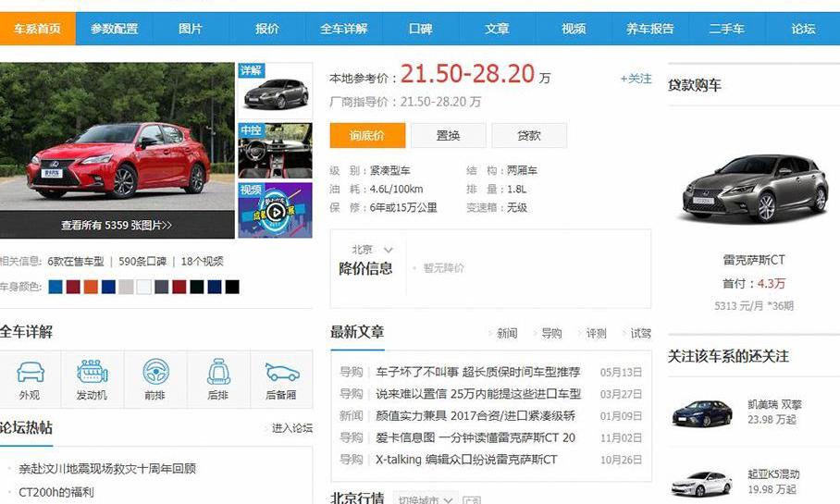The image size is (840, 504).
Task: Filter latest articles by 导购
Action: (551, 334)
